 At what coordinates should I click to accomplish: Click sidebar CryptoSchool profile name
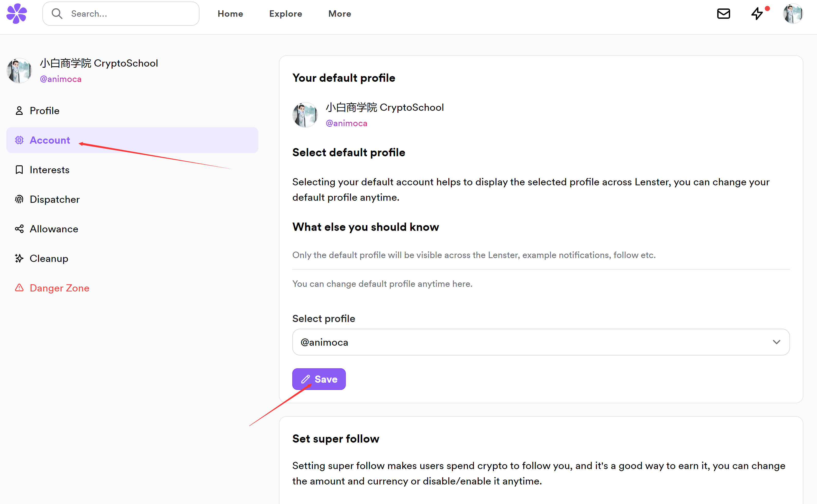99,63
